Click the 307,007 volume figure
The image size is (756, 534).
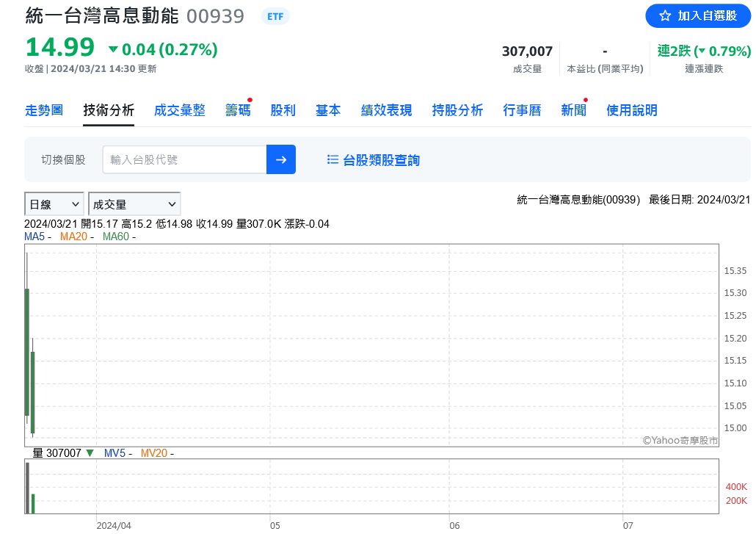click(527, 51)
